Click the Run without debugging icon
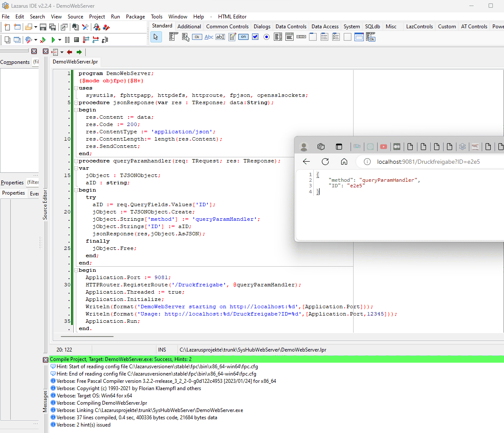Viewport: 504px width, 433px height. pyautogui.click(x=42, y=40)
